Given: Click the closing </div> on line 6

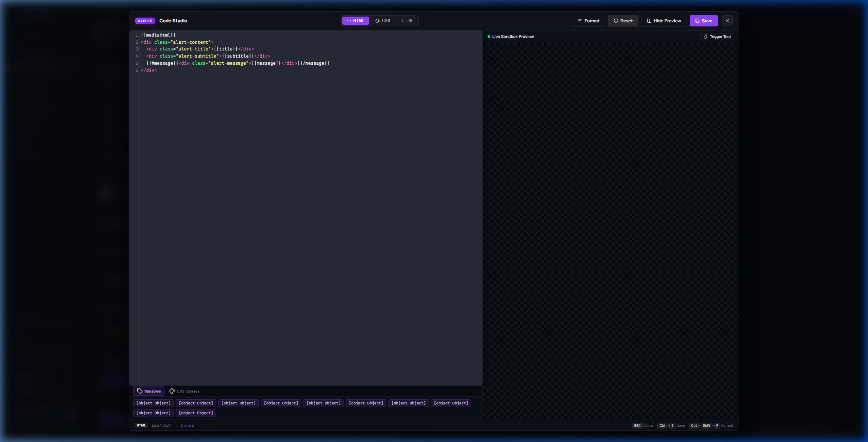Looking at the screenshot, I should [149, 70].
